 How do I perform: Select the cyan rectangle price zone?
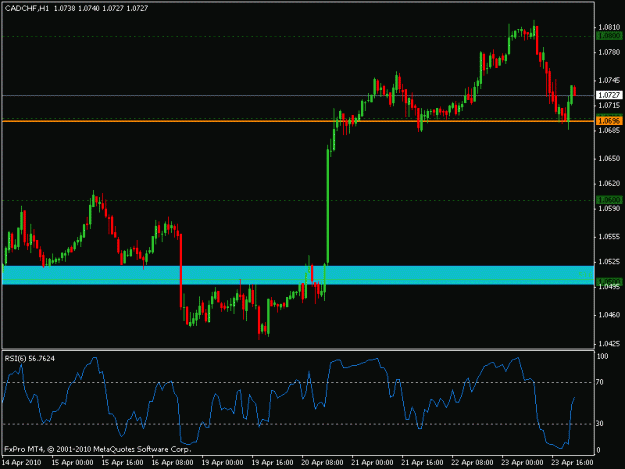click(x=298, y=275)
